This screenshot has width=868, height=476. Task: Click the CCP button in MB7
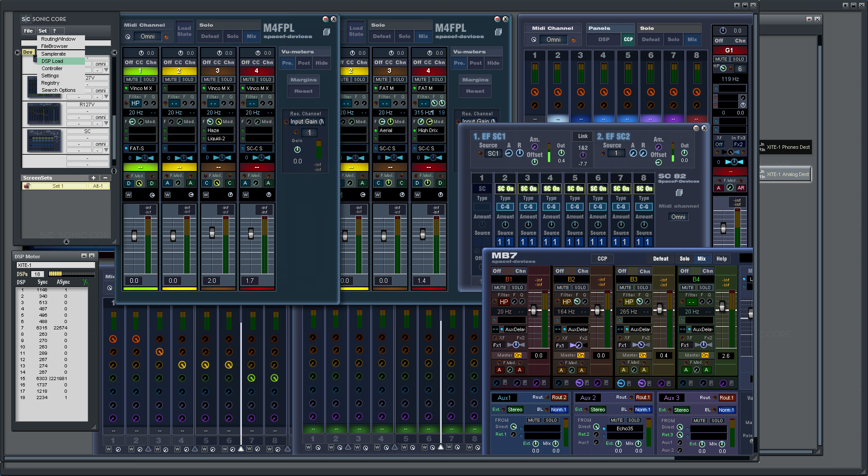tap(602, 259)
